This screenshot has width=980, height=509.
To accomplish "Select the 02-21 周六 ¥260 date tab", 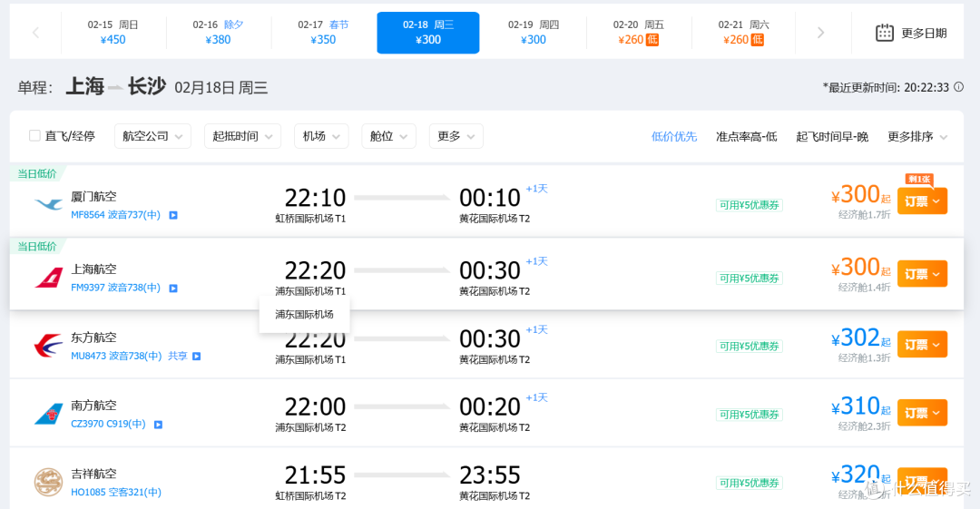I will click(x=743, y=33).
